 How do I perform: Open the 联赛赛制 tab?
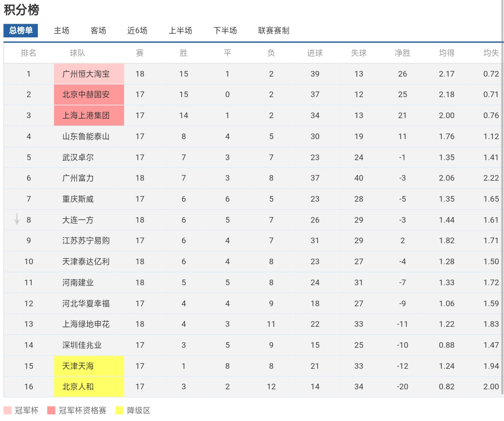(x=274, y=30)
